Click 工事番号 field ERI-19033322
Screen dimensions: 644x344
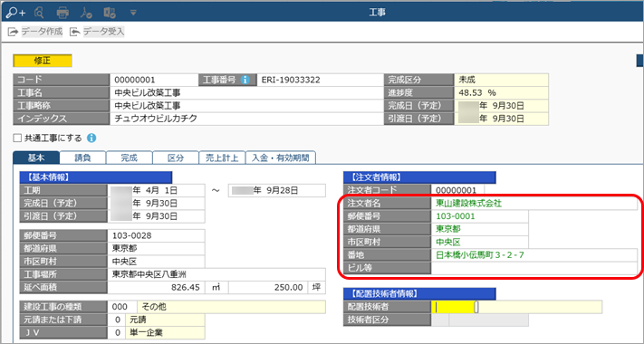[320, 80]
